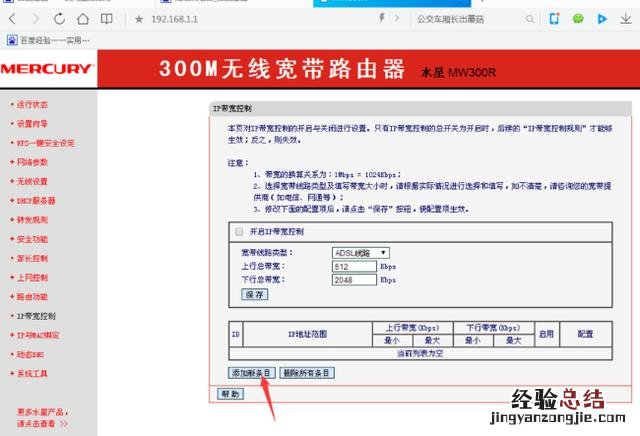Click the 添加新条目 button
This screenshot has height=436, width=640.
(251, 373)
